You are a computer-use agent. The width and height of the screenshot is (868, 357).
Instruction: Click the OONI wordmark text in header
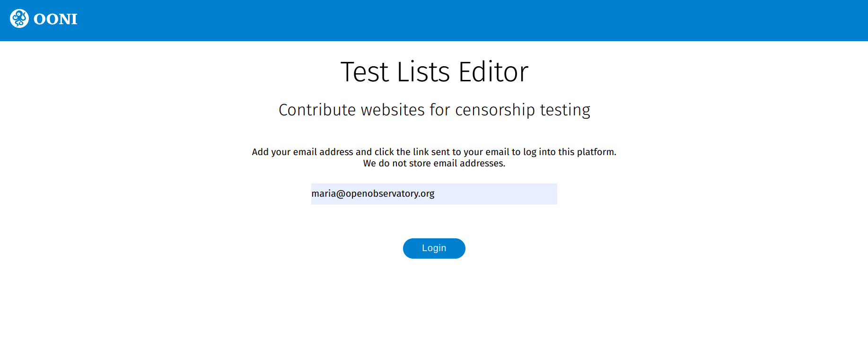(x=55, y=19)
